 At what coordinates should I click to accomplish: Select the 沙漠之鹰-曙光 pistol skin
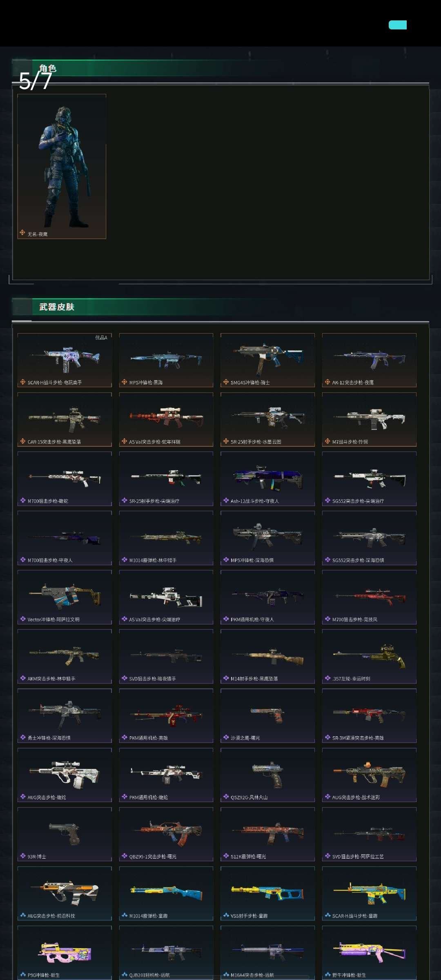click(267, 715)
